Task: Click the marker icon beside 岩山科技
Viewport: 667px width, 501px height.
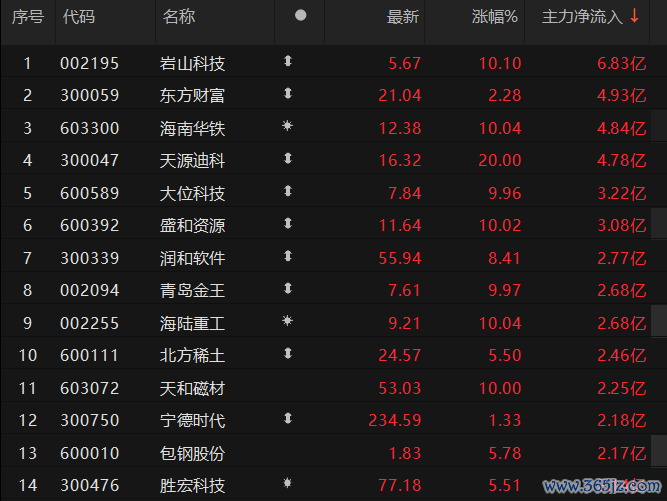Action: coord(288,62)
